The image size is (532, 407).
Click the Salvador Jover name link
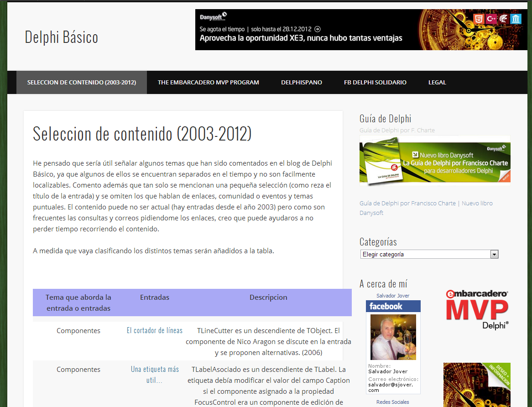pos(392,296)
